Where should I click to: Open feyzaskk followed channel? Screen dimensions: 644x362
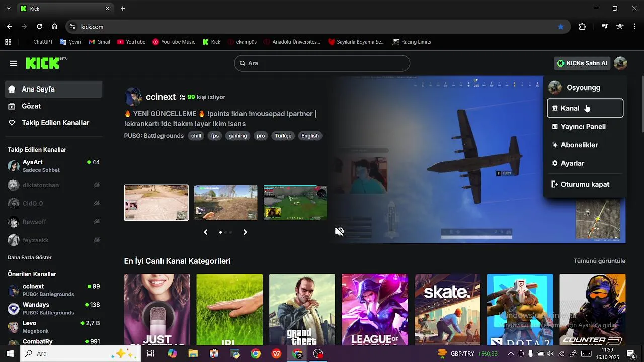click(x=54, y=240)
